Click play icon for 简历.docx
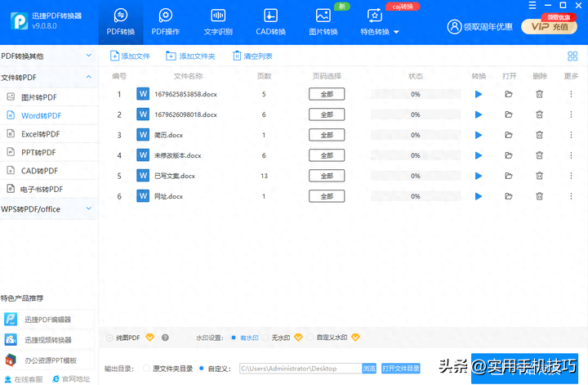Screen dimensions: 588x385 pos(478,135)
